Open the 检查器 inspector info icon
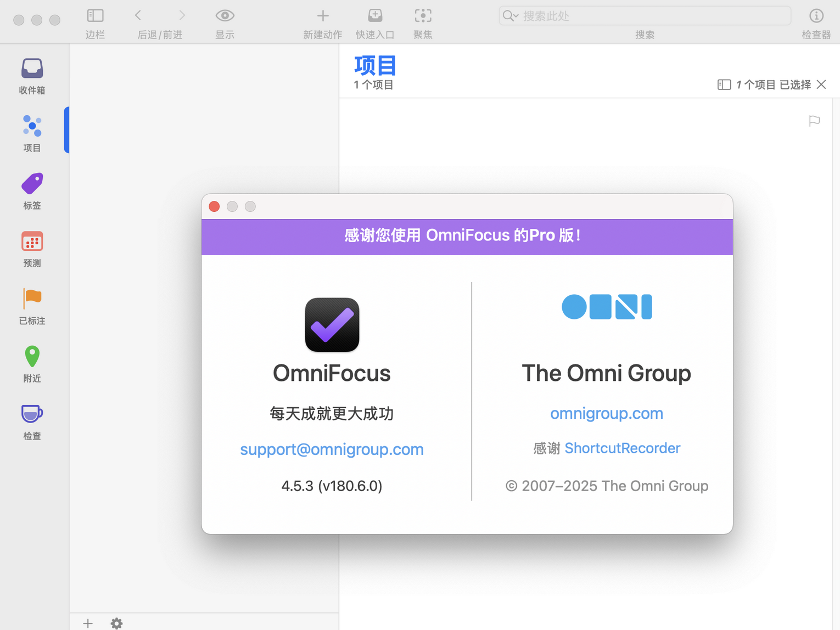 (816, 16)
